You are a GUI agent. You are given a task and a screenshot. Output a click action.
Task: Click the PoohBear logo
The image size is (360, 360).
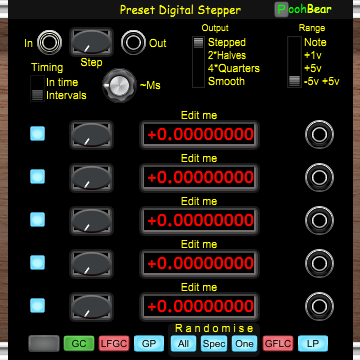(x=303, y=10)
